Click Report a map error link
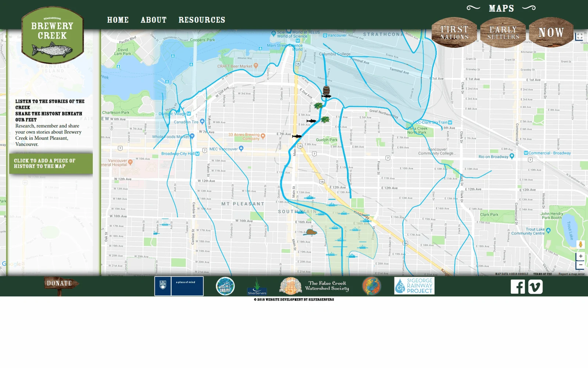Screen dimensions: 588x368 pyautogui.click(x=571, y=274)
